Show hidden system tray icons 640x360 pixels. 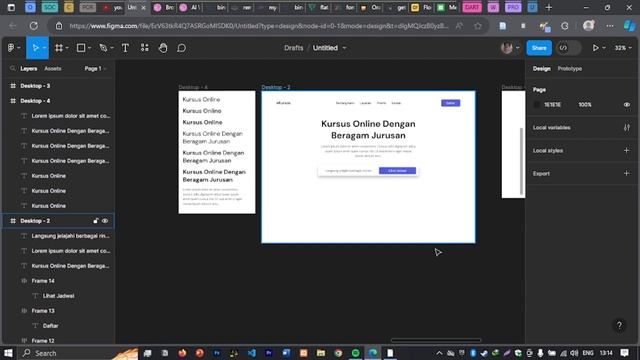[x=439, y=353]
